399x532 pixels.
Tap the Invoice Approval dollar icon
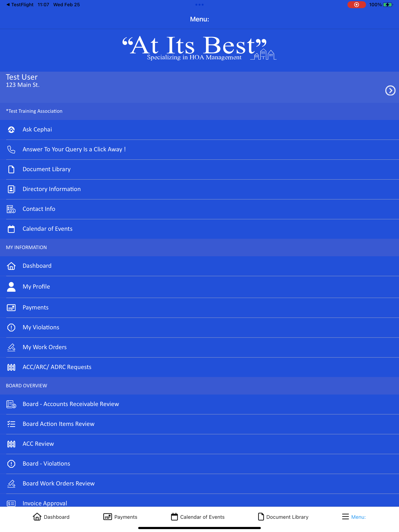click(x=11, y=503)
